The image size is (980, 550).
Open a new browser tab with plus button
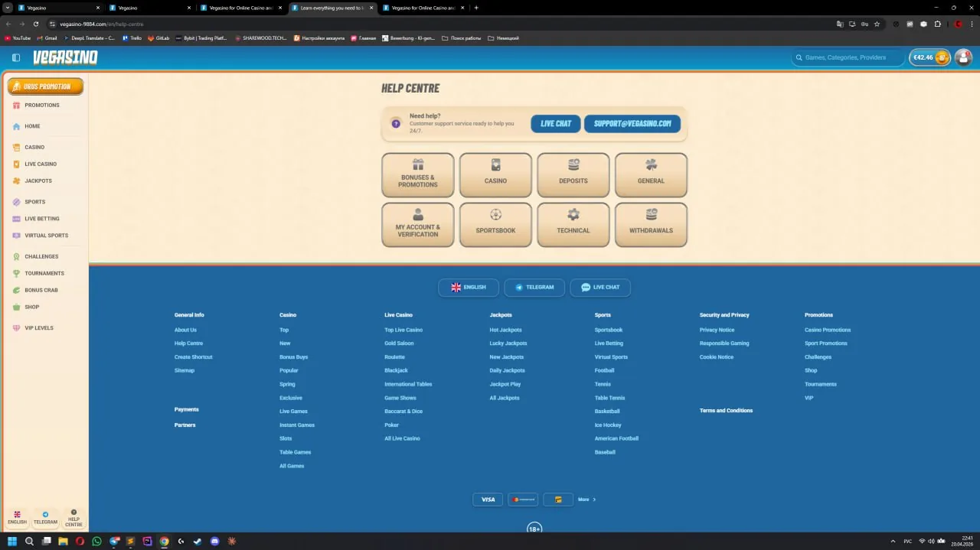[476, 8]
